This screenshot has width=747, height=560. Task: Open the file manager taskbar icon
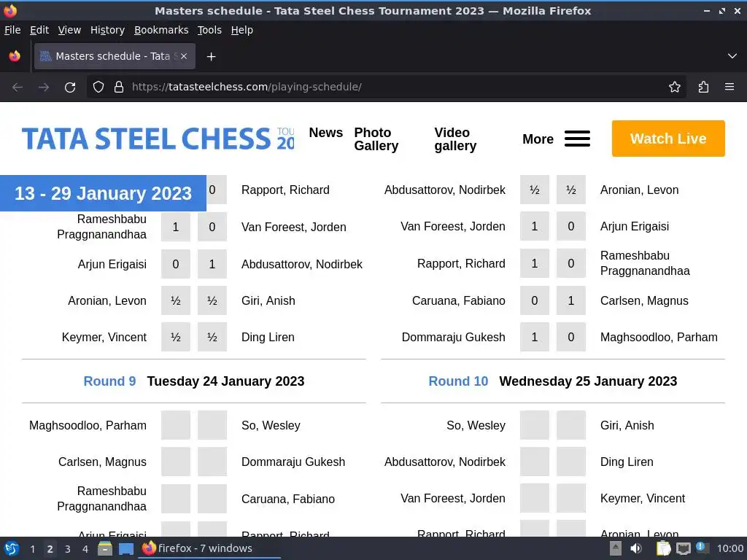pyautogui.click(x=105, y=548)
